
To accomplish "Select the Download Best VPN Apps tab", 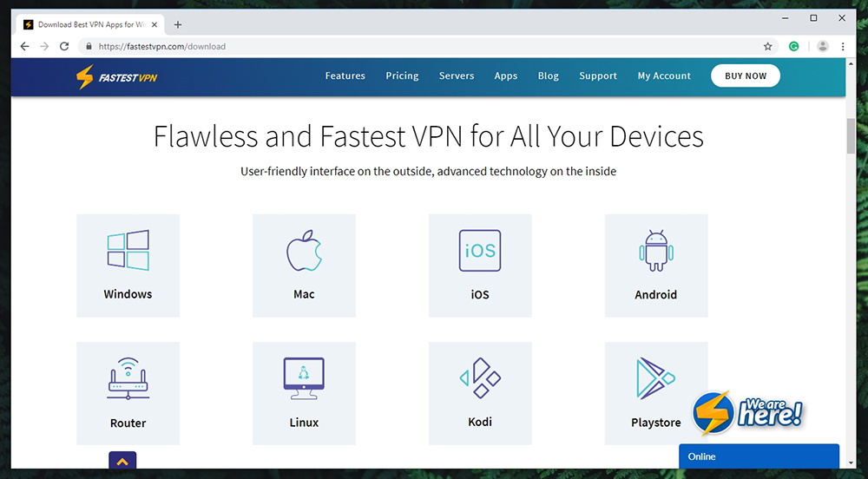I will [x=90, y=24].
